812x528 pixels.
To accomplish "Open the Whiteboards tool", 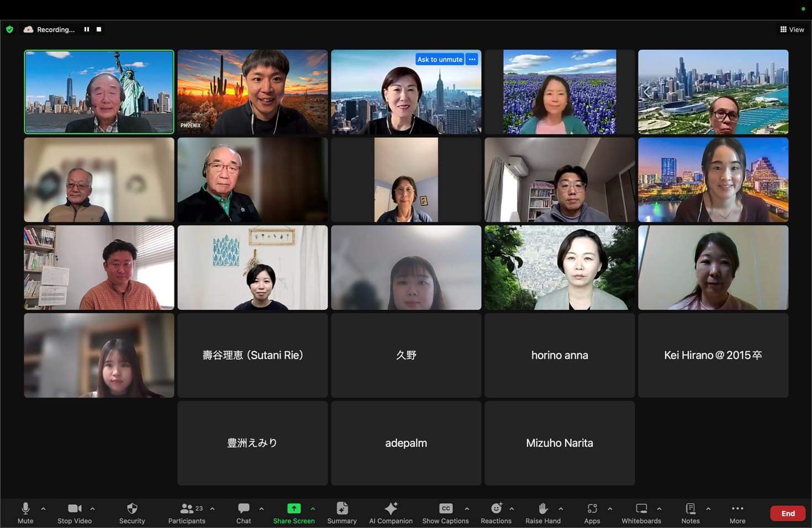I will click(641, 513).
